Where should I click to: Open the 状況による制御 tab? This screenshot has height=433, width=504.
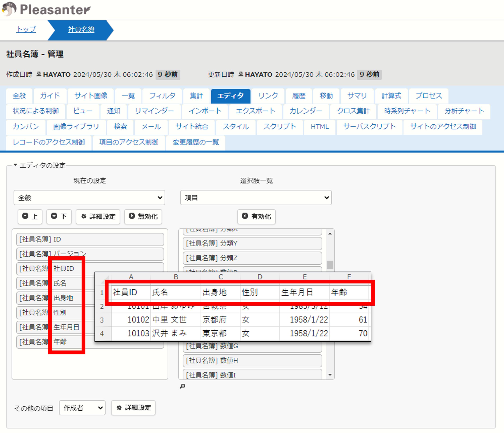36,111
